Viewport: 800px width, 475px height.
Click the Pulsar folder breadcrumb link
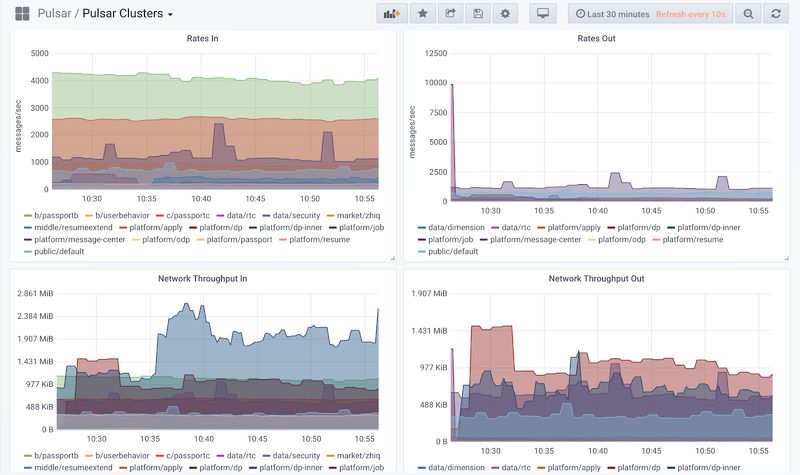click(54, 14)
